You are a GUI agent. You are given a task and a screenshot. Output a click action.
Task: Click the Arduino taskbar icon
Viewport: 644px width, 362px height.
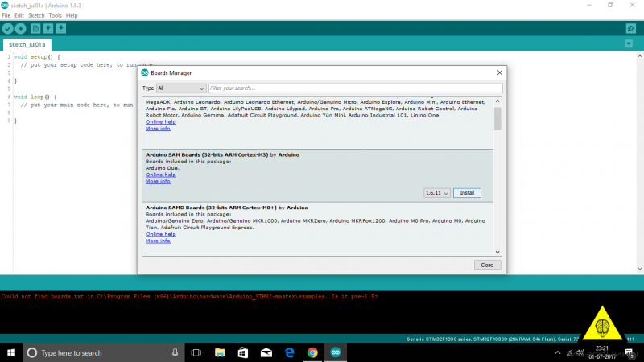[336, 352]
